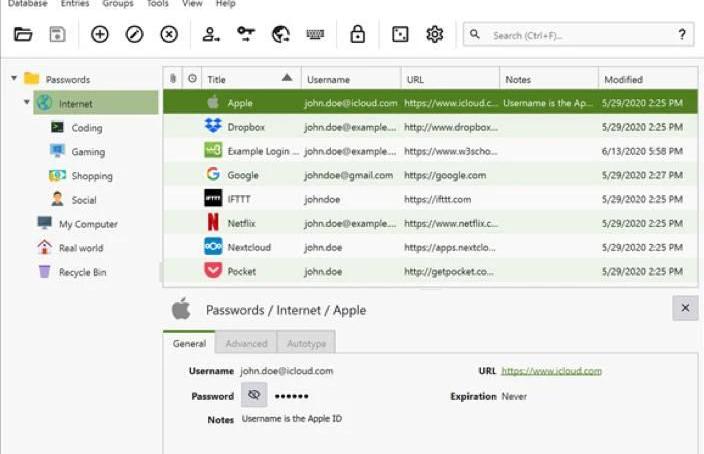Toggle password visibility eye button
The height and width of the screenshot is (454, 704).
[254, 395]
